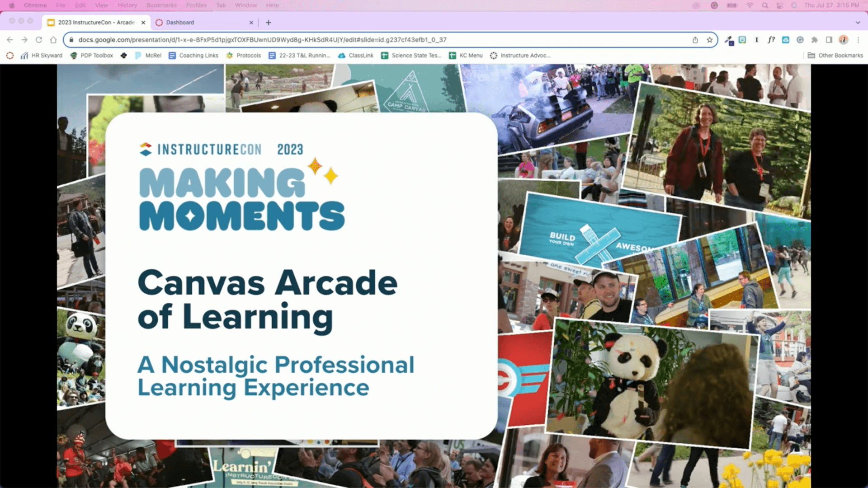Click the site security lock icon
The image size is (868, 488).
tap(72, 40)
